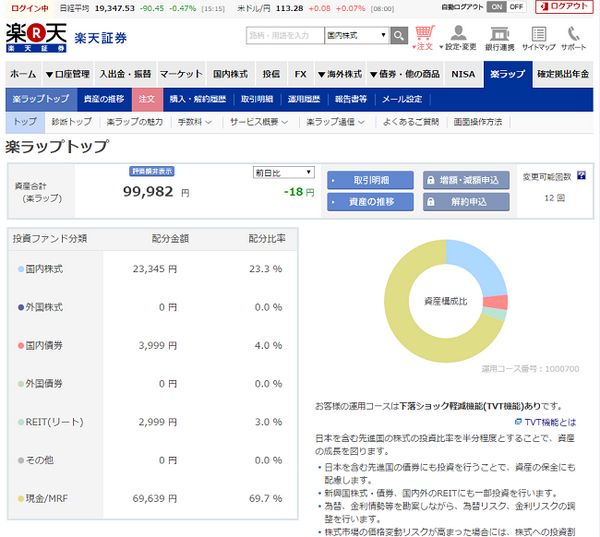
Task: Select 楽ラップ main tab
Action: coord(508,74)
